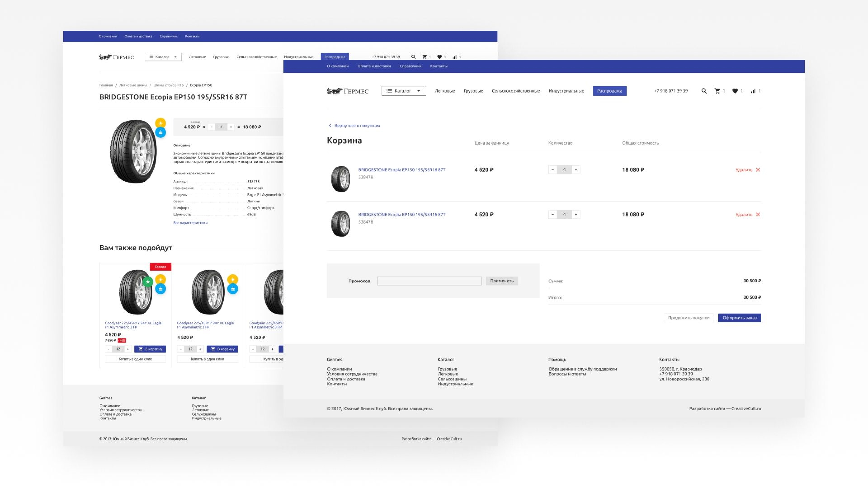
Task: Click search icon in product page header
Action: (x=413, y=57)
